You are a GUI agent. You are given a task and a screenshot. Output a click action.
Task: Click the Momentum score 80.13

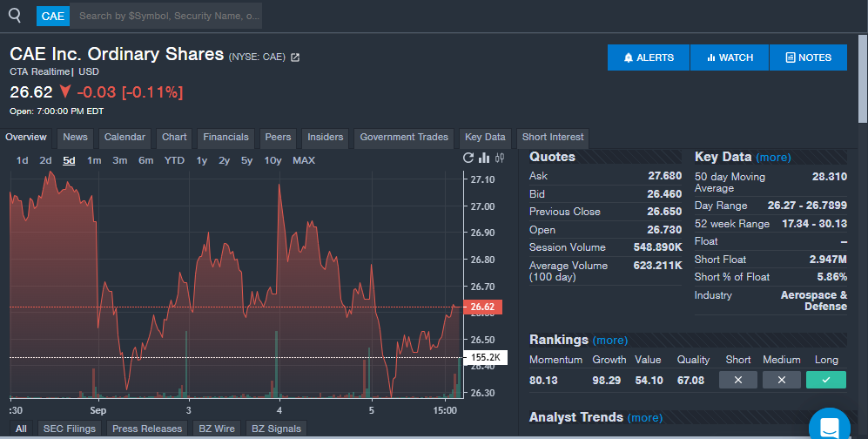coord(543,381)
